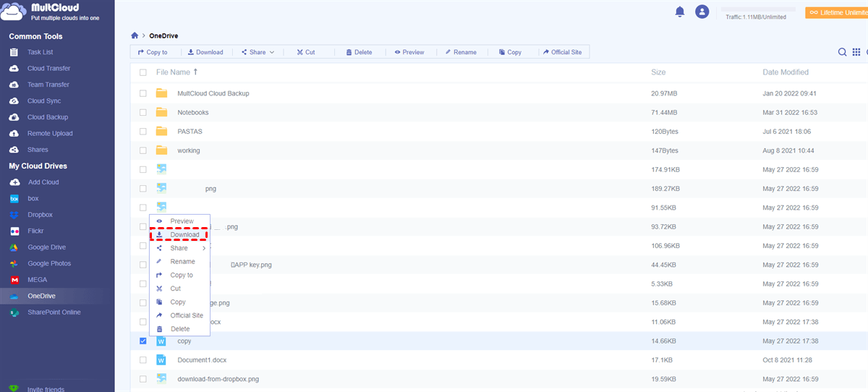This screenshot has width=868, height=392.
Task: Sort by File Name column arrow
Action: point(195,72)
